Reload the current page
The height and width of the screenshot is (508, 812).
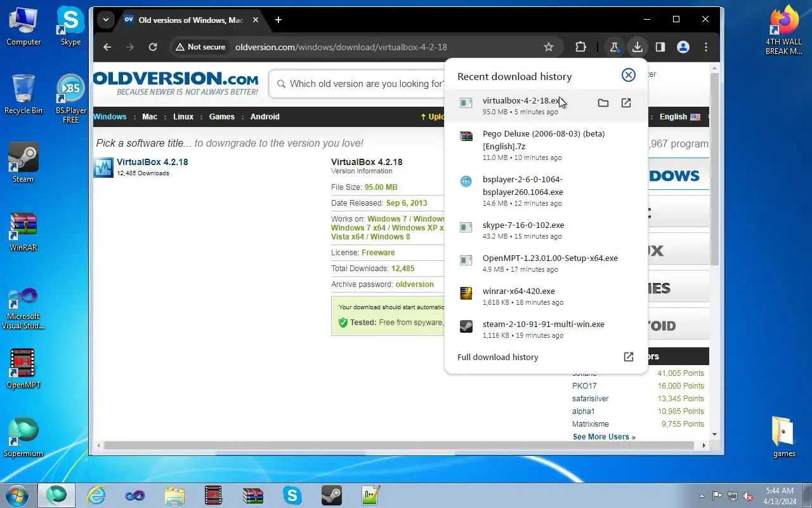[153, 47]
